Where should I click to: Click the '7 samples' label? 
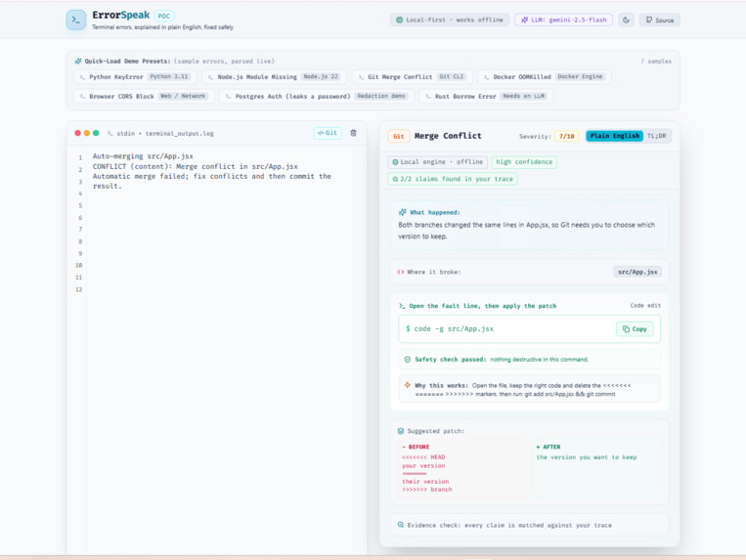coord(656,62)
